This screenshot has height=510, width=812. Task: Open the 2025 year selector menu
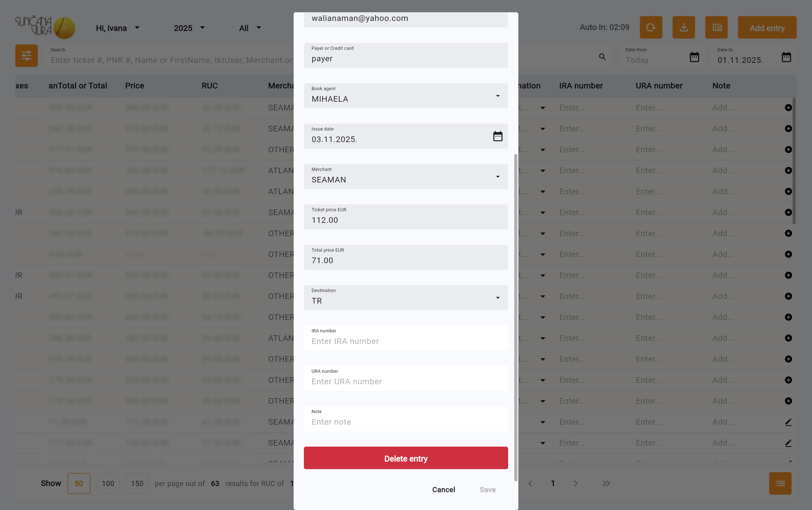click(x=189, y=28)
